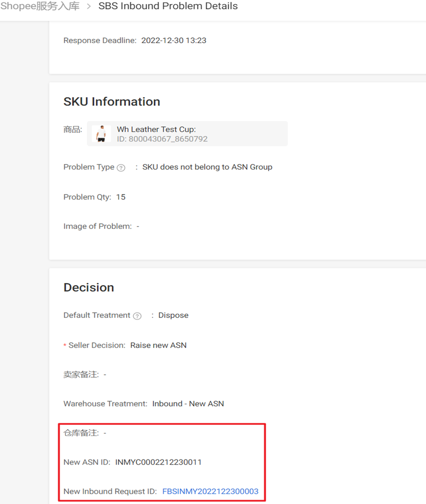Click the product ID 800043067_8650792
The width and height of the screenshot is (426, 504).
(x=162, y=139)
